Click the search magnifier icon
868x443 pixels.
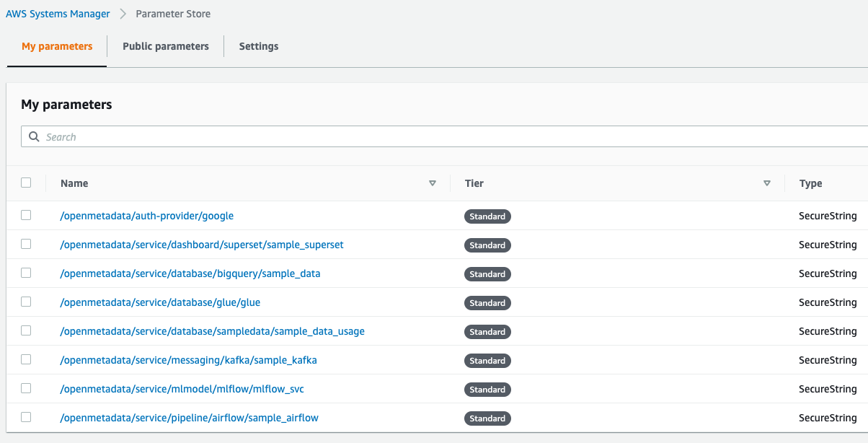click(x=34, y=136)
